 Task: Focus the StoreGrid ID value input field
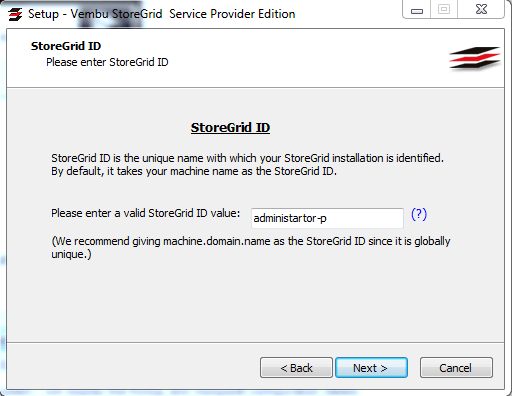(x=327, y=218)
